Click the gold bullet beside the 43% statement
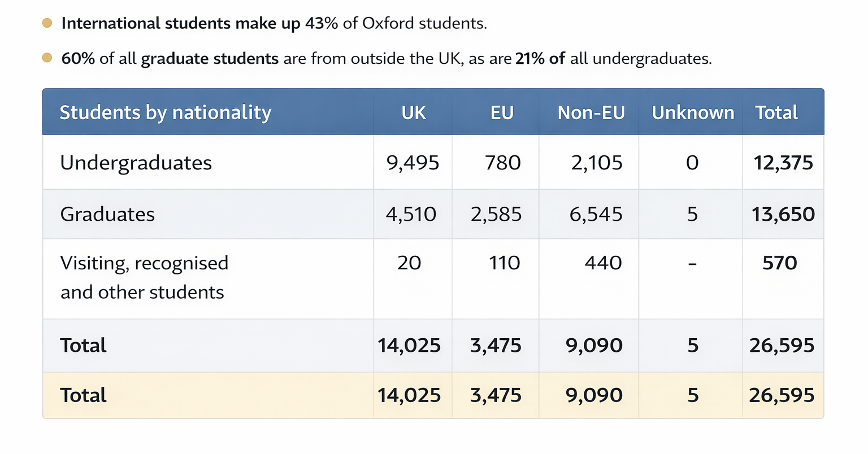 [47, 23]
